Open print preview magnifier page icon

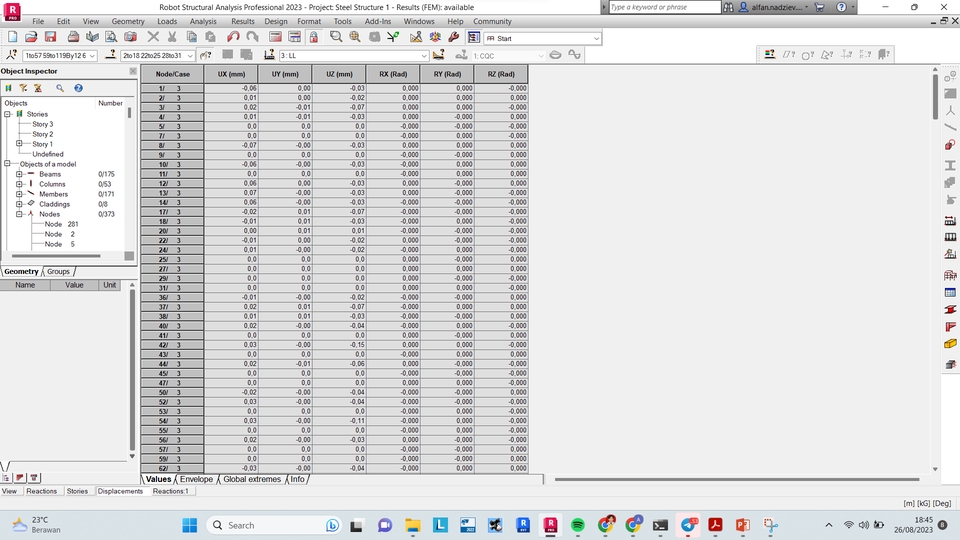(111, 37)
